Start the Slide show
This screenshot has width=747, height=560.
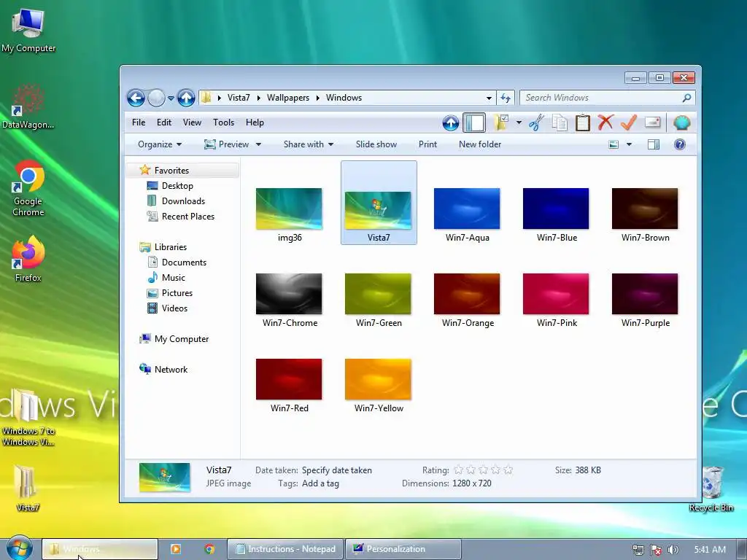point(376,144)
